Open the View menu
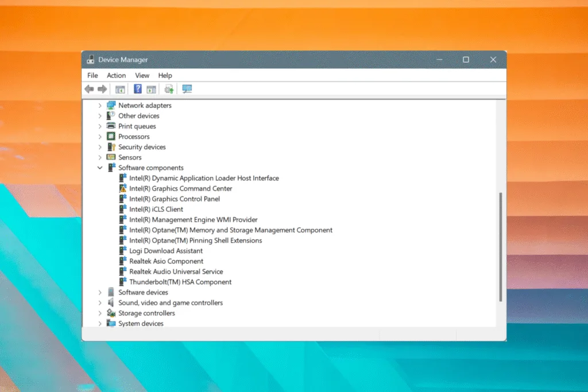This screenshot has height=392, width=588. coord(142,75)
